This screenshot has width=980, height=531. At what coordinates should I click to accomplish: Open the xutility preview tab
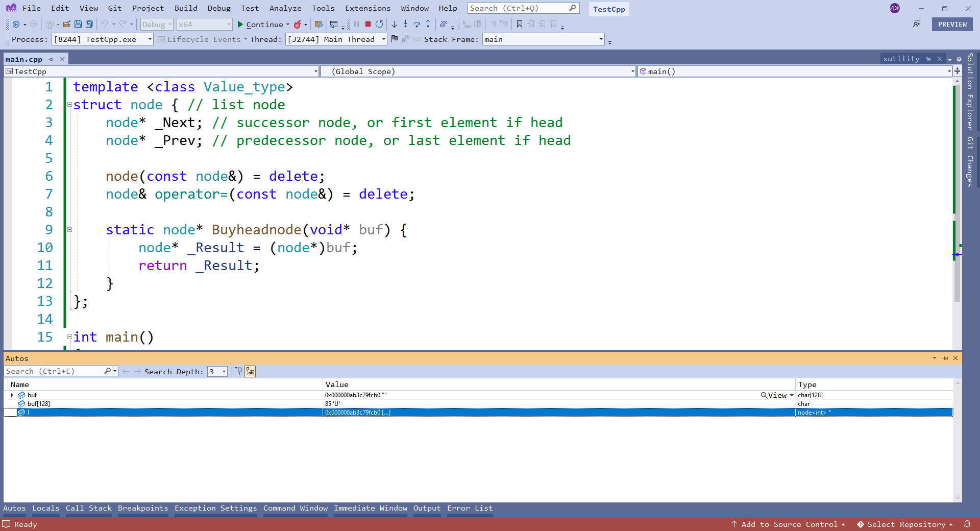pyautogui.click(x=901, y=59)
